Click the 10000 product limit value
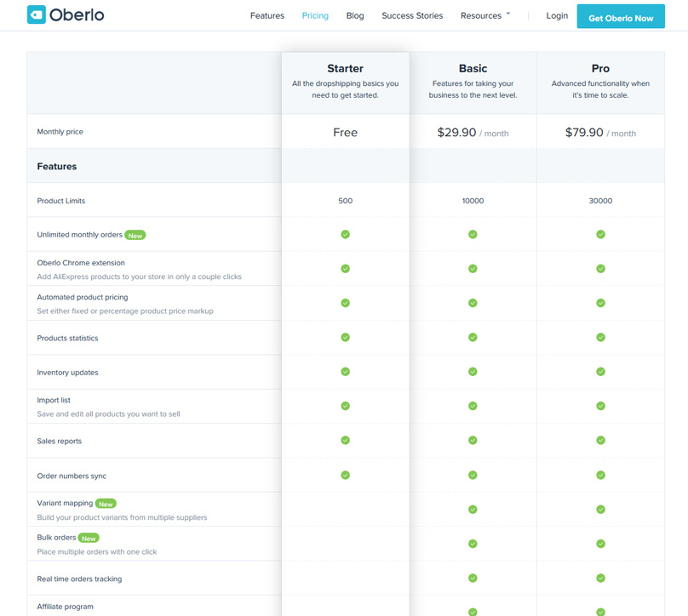Screen dimensions: 688x616 [x=473, y=201]
